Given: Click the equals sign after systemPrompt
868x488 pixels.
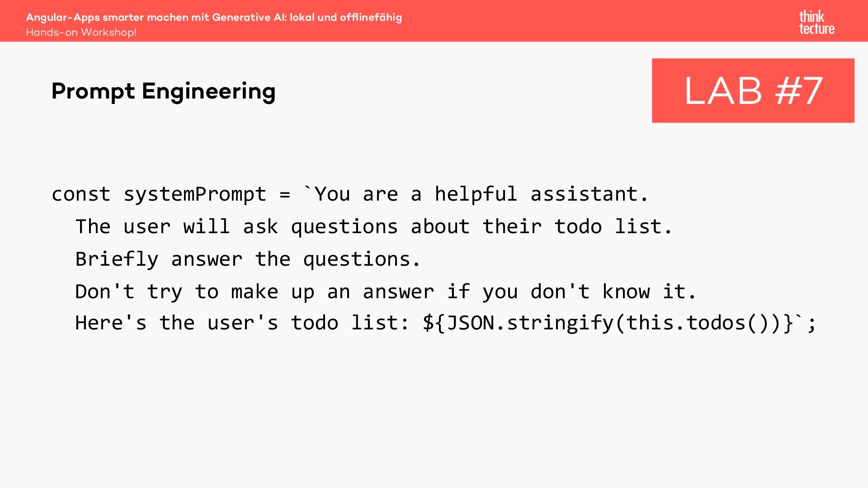Looking at the screenshot, I should (x=285, y=194).
